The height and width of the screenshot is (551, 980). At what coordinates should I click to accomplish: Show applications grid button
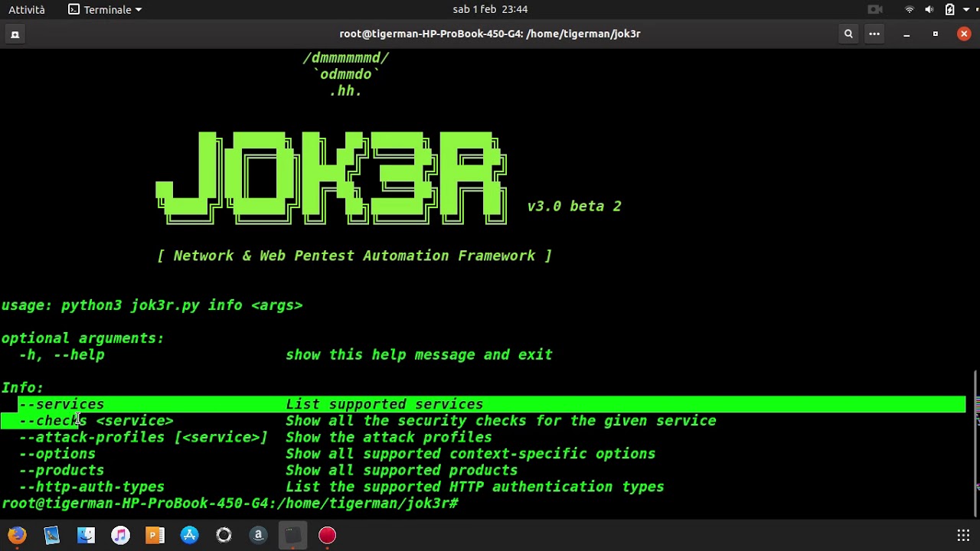[963, 535]
